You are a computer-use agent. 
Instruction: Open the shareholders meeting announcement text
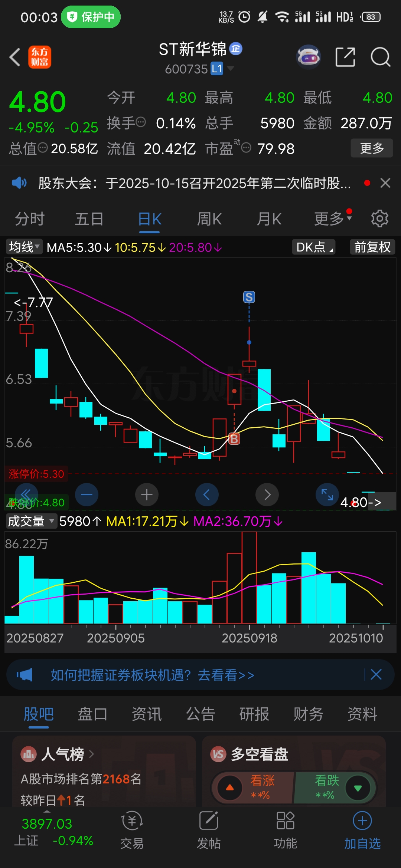195,183
